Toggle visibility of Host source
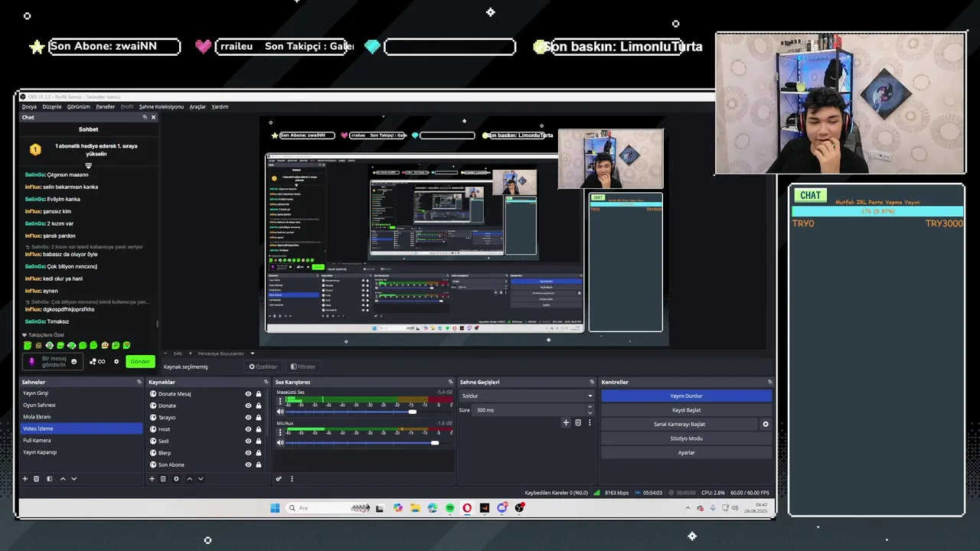980x551 pixels. [x=248, y=429]
